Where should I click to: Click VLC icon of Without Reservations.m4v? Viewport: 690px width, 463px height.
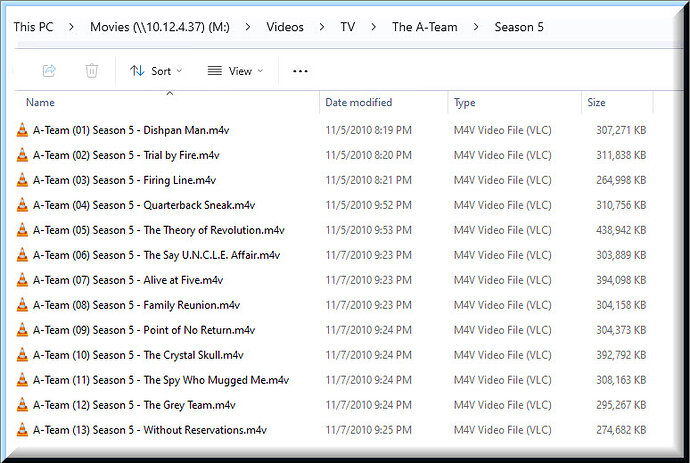point(22,430)
